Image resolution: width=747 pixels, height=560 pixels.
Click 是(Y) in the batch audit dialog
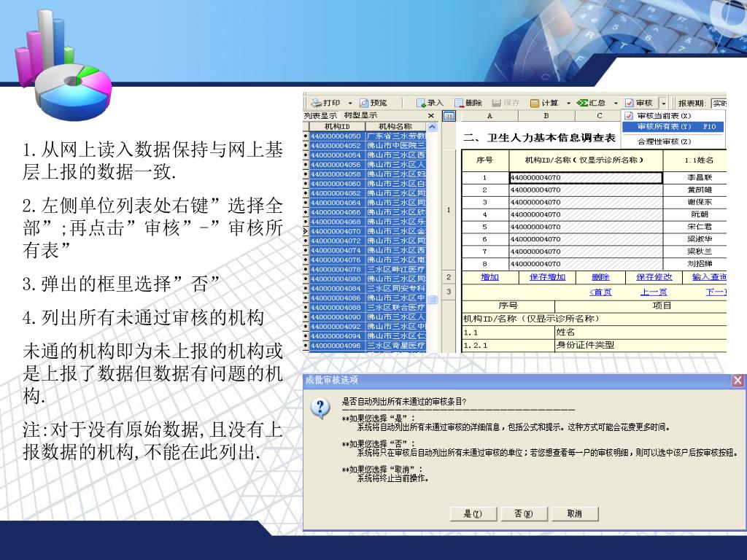click(473, 514)
